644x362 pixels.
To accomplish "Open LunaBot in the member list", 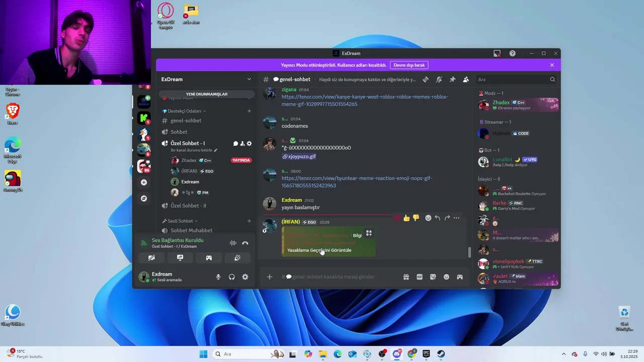I will coord(518,162).
